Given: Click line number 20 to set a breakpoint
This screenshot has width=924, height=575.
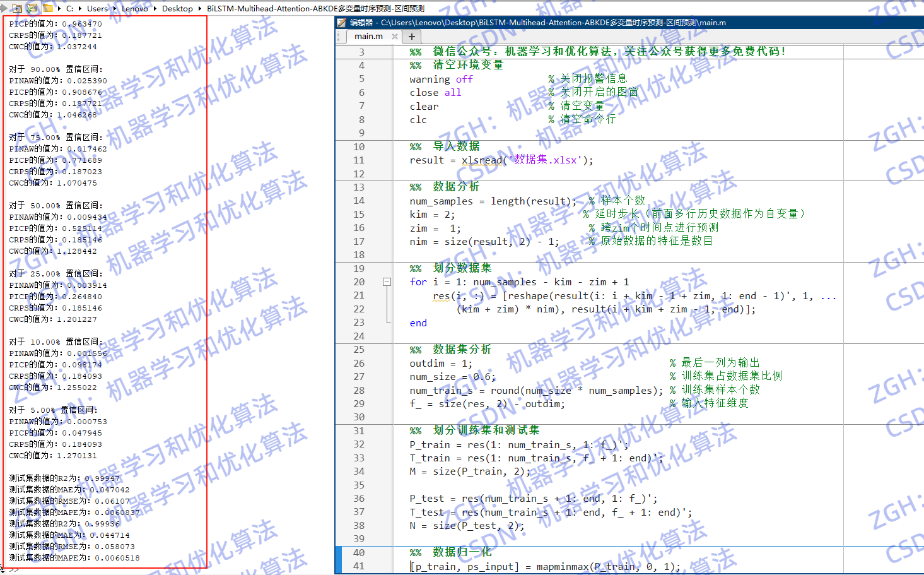Looking at the screenshot, I should coord(358,282).
